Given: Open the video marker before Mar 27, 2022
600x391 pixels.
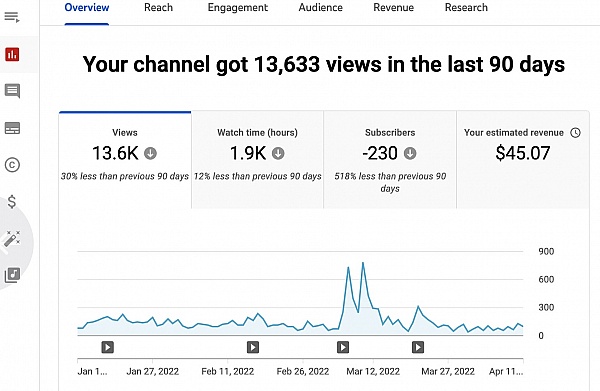Looking at the screenshot, I should pyautogui.click(x=418, y=347).
